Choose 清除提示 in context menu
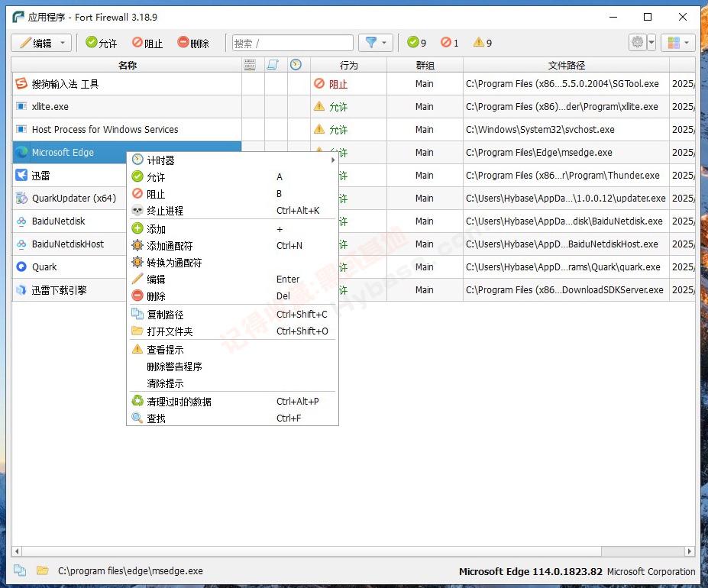 click(x=232, y=383)
